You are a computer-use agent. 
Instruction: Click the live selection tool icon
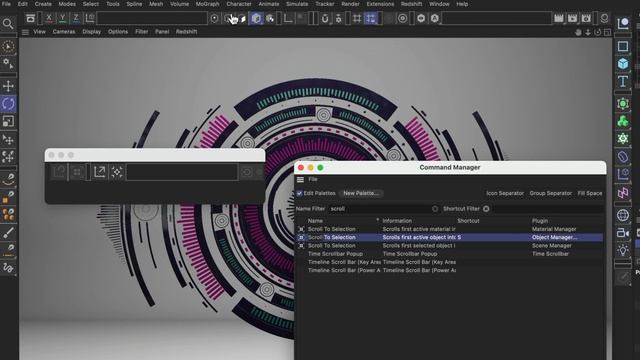(x=8, y=47)
